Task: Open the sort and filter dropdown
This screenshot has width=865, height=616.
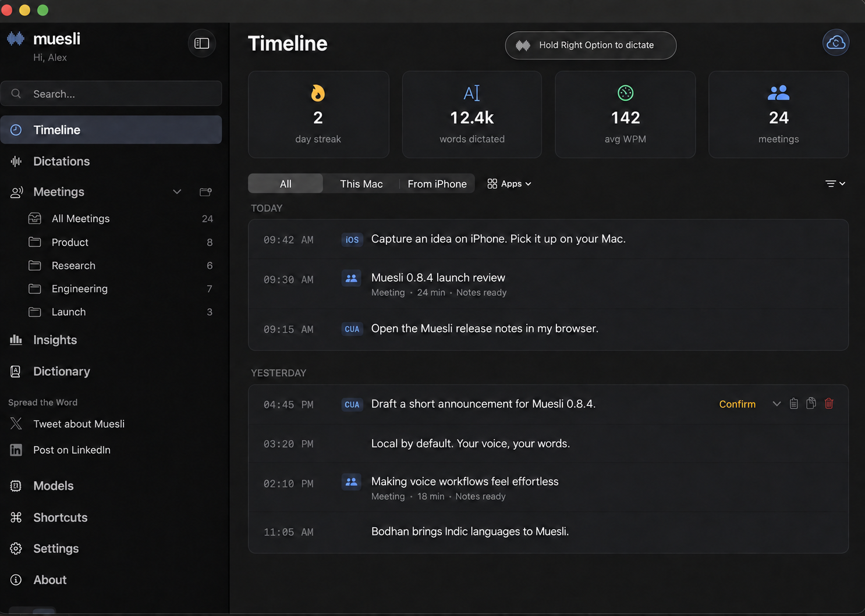Action: 835,184
